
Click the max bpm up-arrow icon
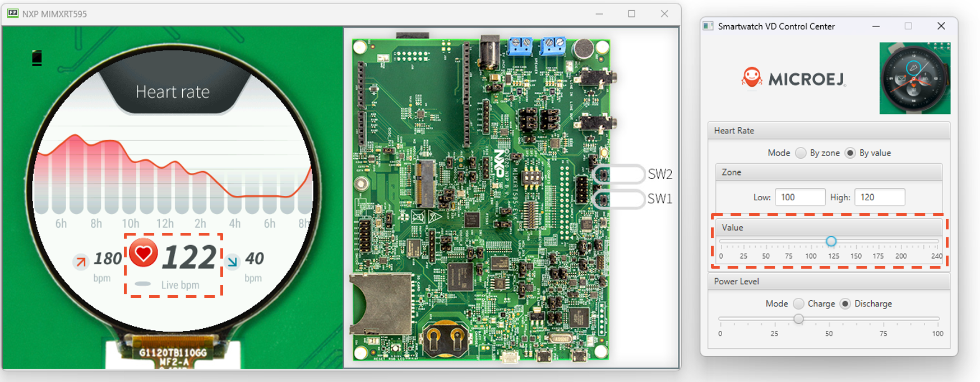81,261
